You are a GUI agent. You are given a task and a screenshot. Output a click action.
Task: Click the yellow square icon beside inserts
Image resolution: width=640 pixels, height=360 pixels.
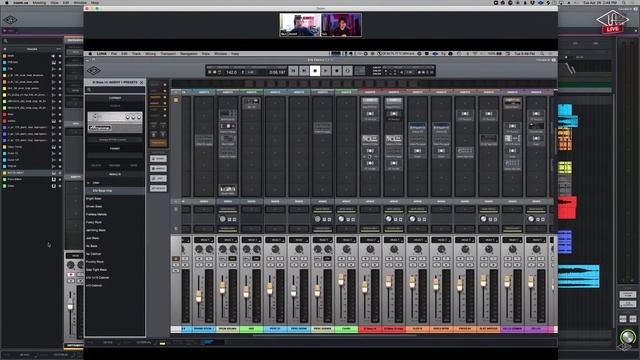[x=176, y=100]
